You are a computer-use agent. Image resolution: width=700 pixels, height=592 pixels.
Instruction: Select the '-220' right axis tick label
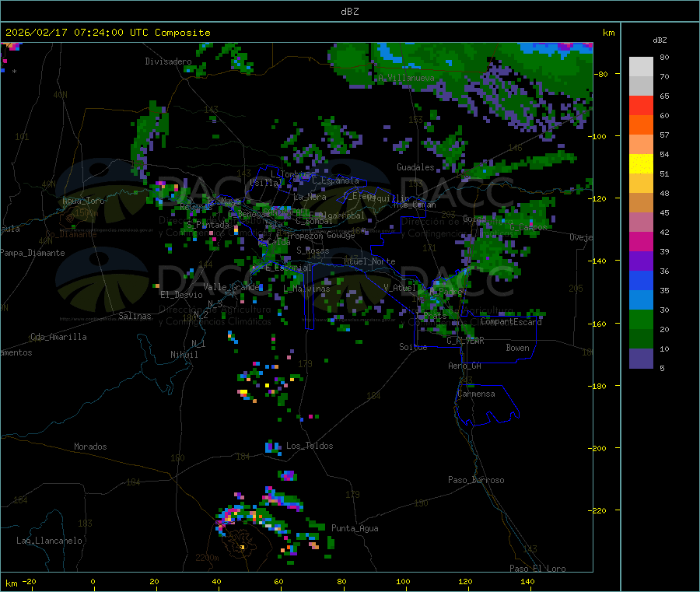click(598, 511)
